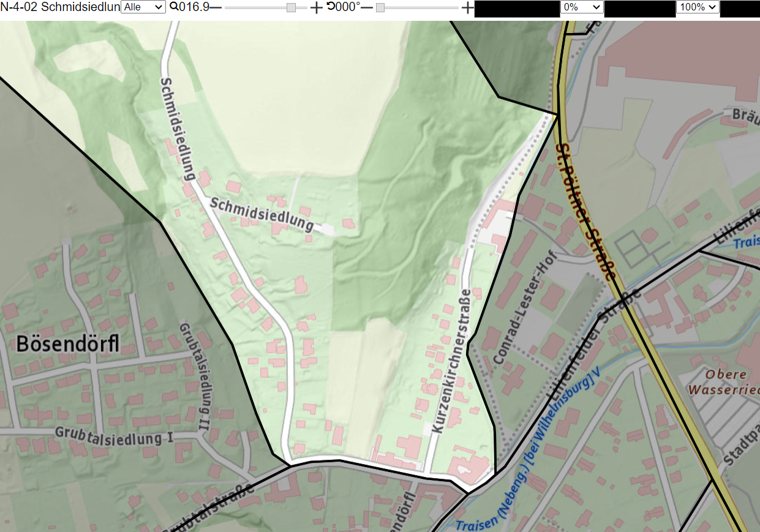Increase zoom with the plus icon after the zoom slider
Screen dimensions: 760x532
[316, 7]
